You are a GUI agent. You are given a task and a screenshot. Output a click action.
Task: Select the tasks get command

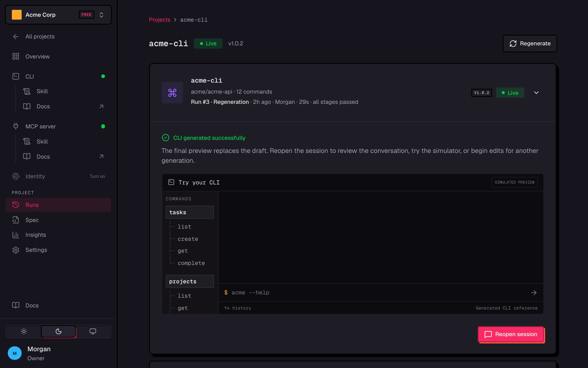pos(183,251)
